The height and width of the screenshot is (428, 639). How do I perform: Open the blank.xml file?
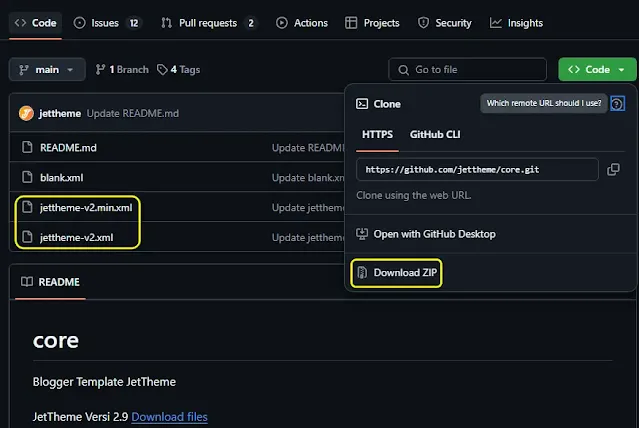(62, 178)
